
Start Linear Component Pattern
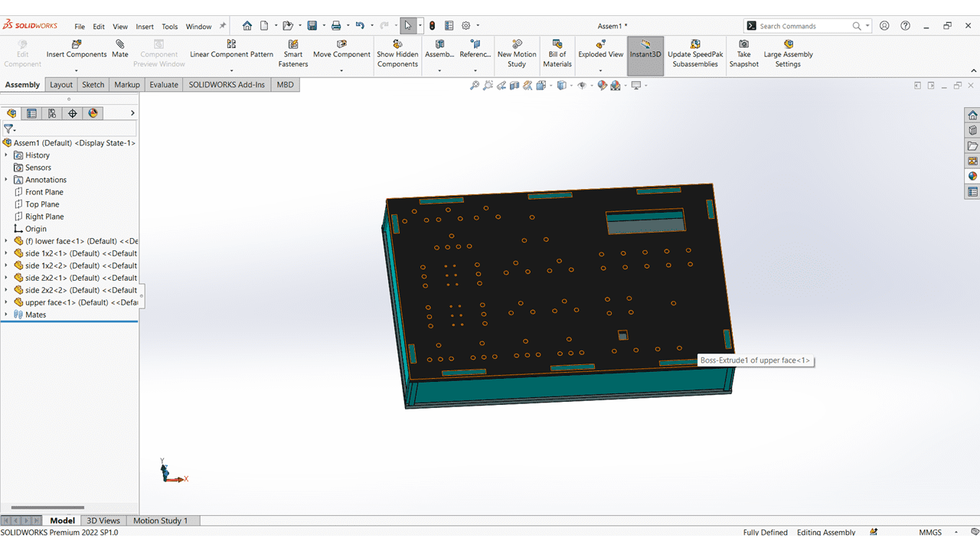(231, 50)
